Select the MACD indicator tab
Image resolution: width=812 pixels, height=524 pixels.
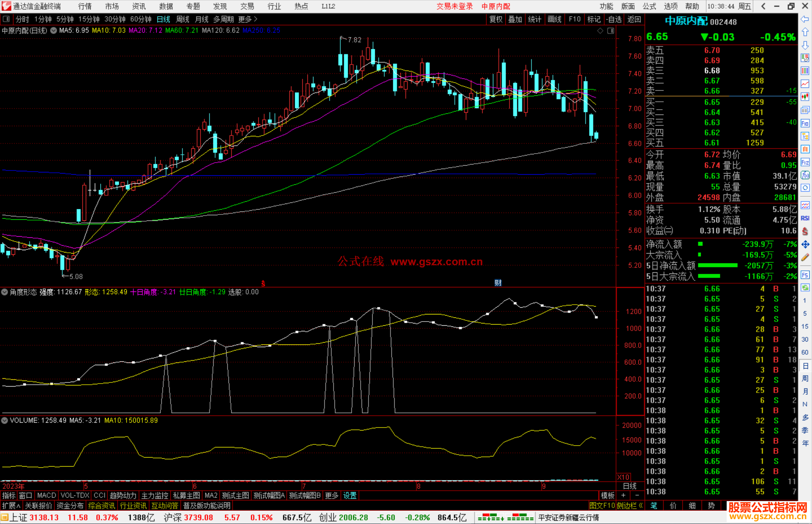(46, 495)
